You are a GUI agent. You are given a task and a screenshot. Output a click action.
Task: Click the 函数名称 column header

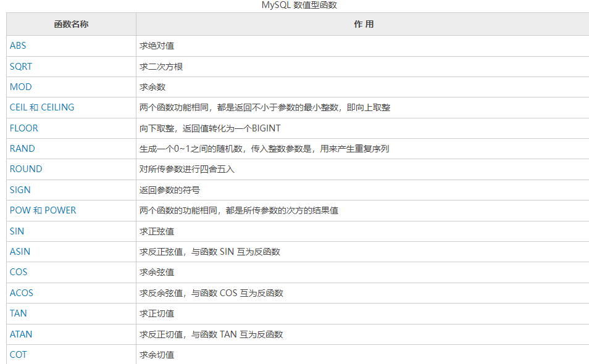71,25
